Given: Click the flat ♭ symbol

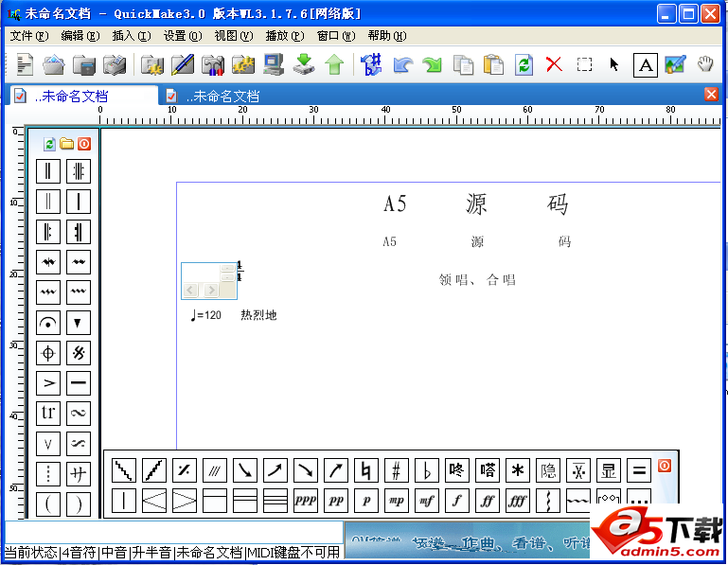Looking at the screenshot, I should (427, 470).
